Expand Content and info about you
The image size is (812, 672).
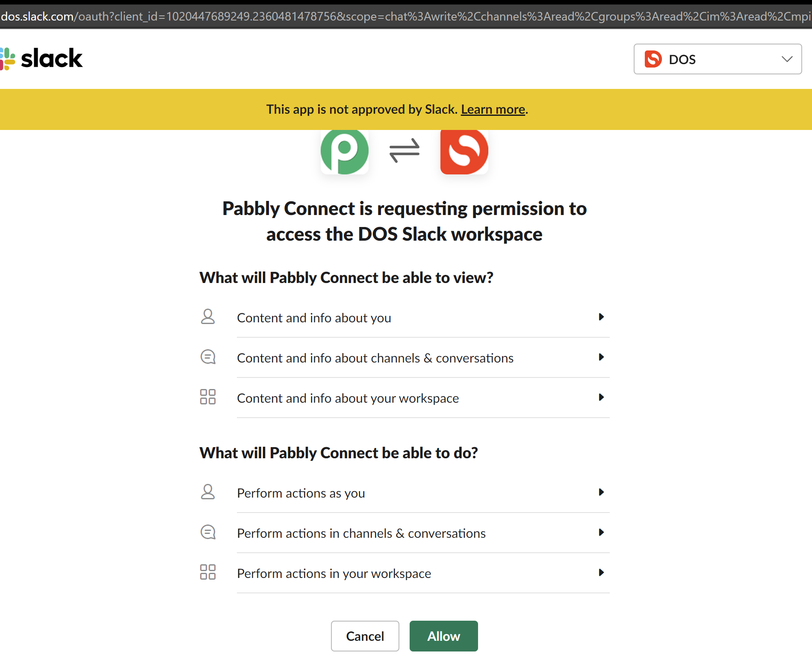point(423,318)
